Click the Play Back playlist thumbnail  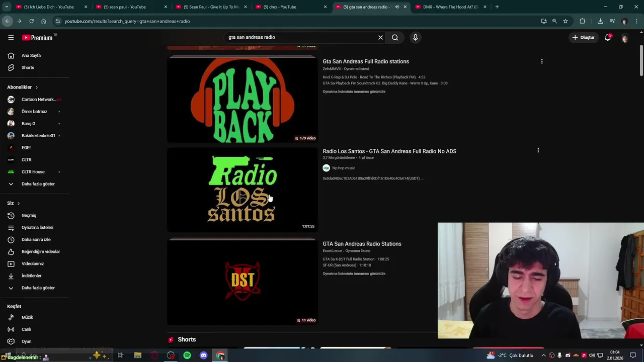click(x=242, y=100)
